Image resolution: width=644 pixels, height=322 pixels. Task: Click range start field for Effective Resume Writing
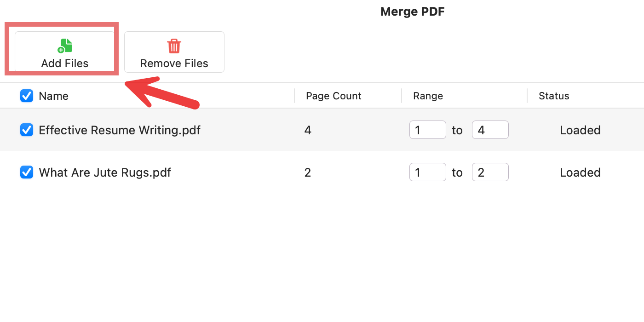tap(427, 130)
